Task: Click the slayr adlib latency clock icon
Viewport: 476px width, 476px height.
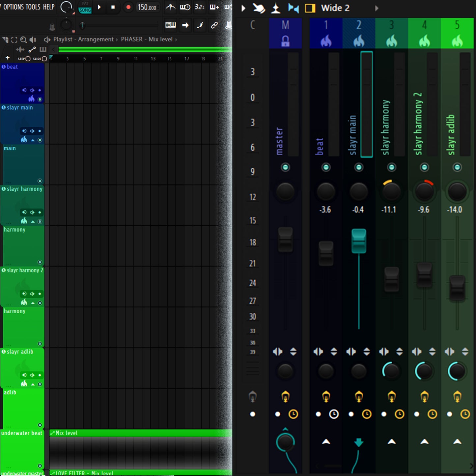Action: [465, 414]
